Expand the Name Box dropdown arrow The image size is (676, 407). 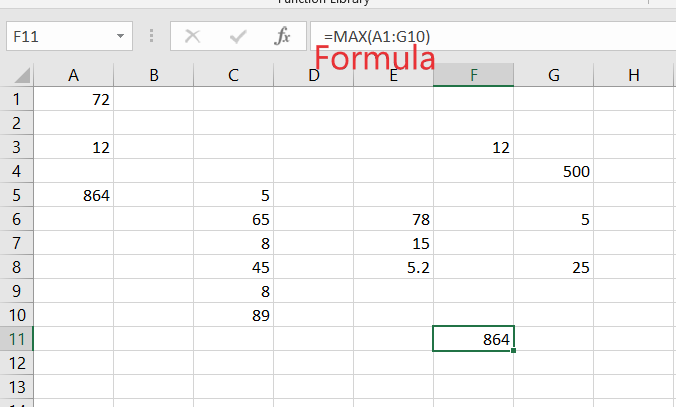[x=120, y=36]
